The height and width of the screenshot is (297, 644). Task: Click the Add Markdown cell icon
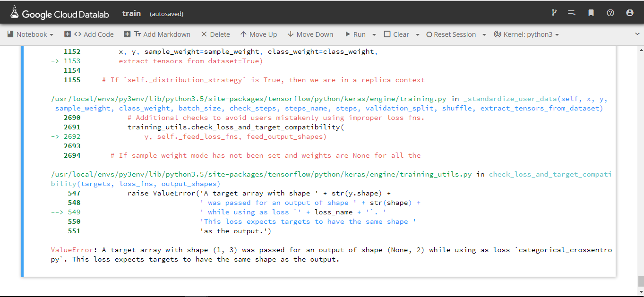point(157,34)
